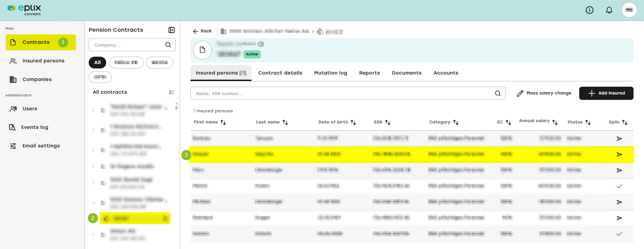Open notifications bell
Viewport: 644px width, 249px height.
[609, 10]
